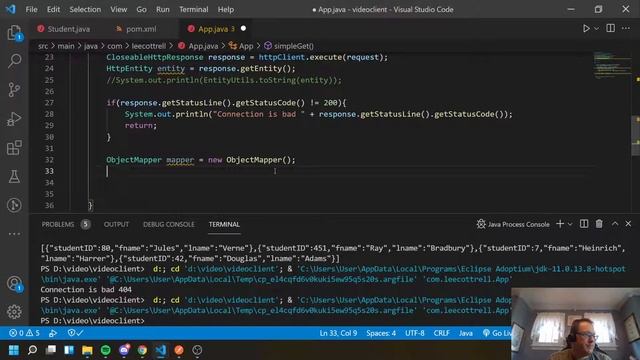This screenshot has width=640, height=360.
Task: Click 'src' in breadcrumb path
Action: (x=43, y=46)
